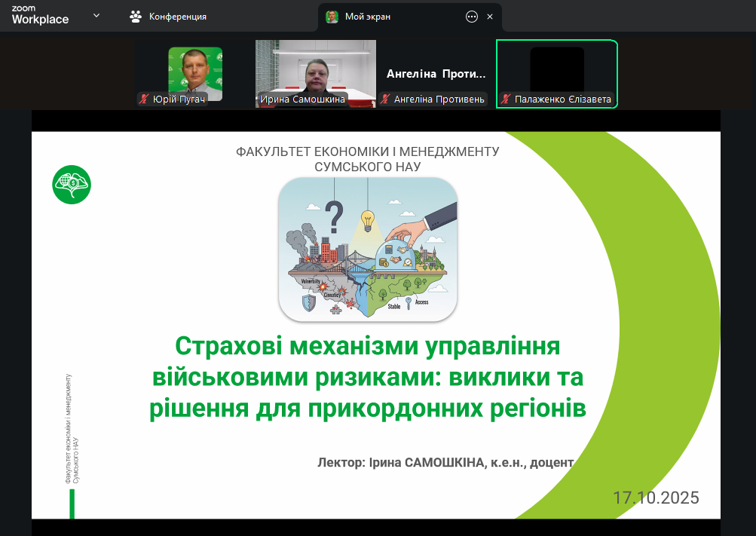Screen dimensions: 756x536
Task: Select the Мой экран tab
Action: coord(368,17)
